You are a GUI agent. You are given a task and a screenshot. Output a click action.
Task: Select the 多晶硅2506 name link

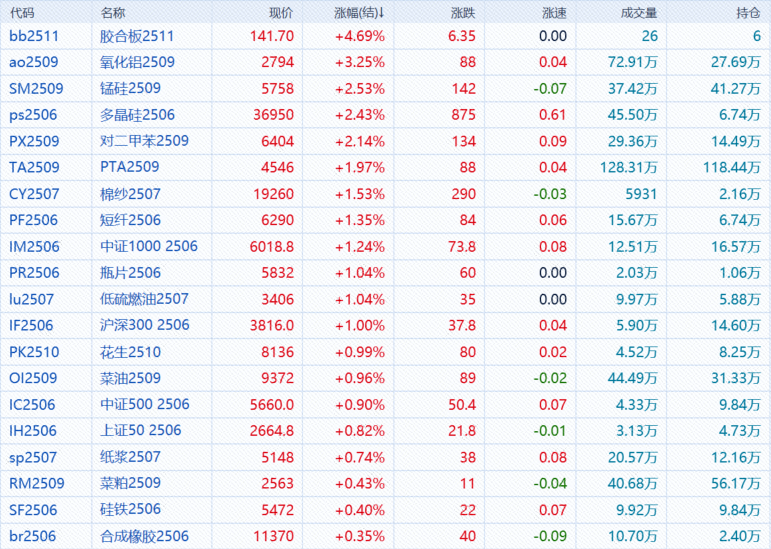click(x=138, y=115)
